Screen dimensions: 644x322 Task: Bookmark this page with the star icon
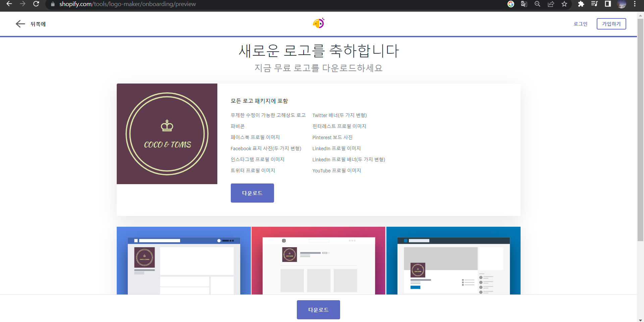point(564,4)
